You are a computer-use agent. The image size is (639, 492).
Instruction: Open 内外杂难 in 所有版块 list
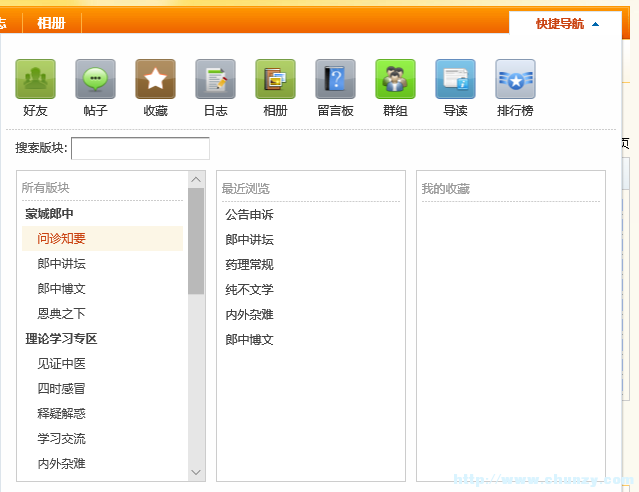62,463
